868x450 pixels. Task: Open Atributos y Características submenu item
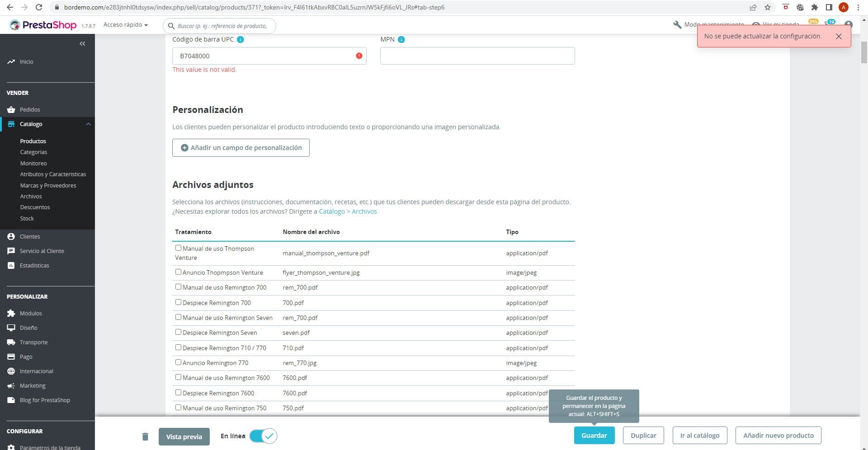click(x=53, y=174)
